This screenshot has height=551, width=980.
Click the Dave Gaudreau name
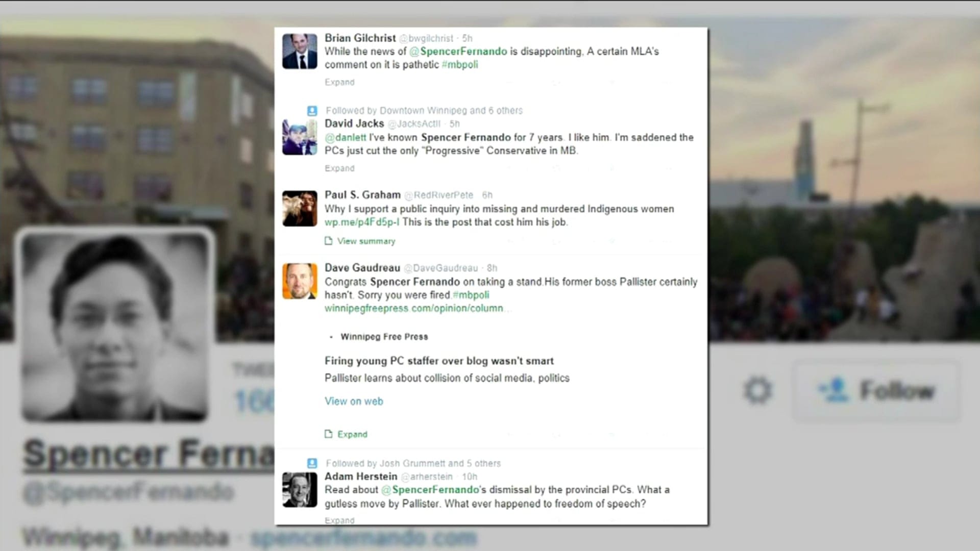point(362,268)
